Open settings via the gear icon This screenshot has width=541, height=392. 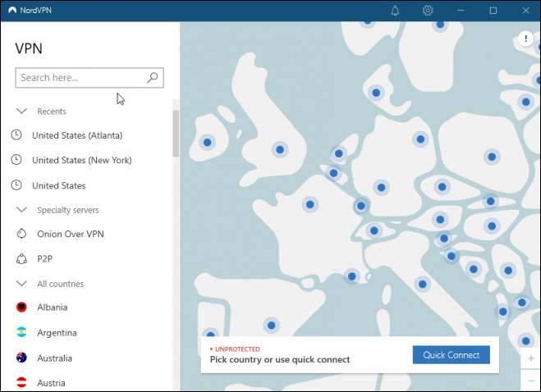coord(428,11)
